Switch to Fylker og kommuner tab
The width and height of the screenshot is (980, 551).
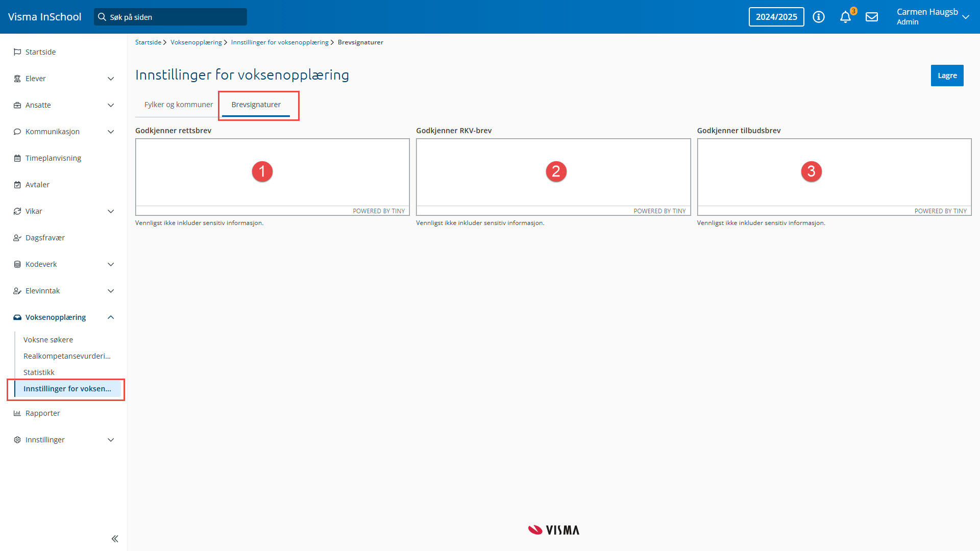point(178,105)
